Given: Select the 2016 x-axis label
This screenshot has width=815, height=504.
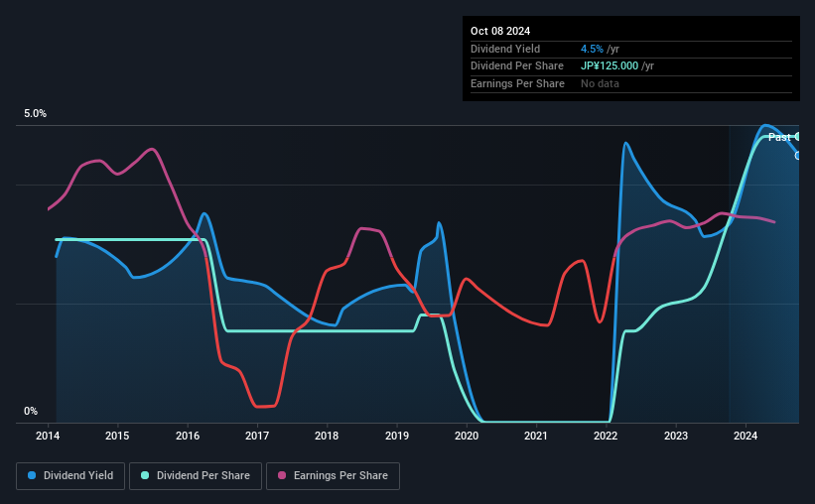Looking at the screenshot, I should (187, 436).
